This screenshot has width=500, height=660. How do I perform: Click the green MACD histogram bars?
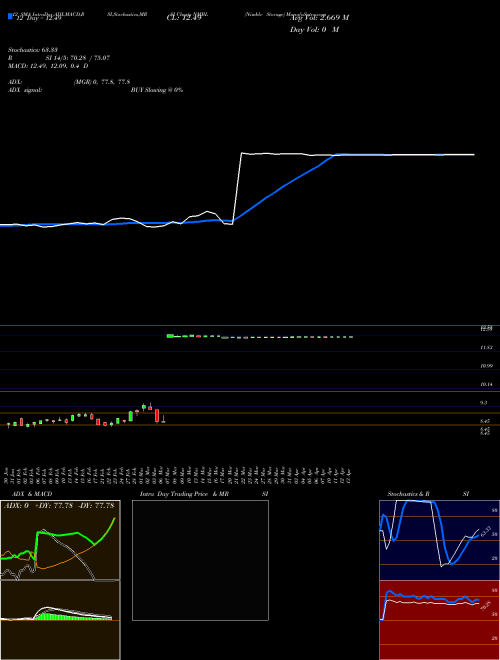point(72,617)
